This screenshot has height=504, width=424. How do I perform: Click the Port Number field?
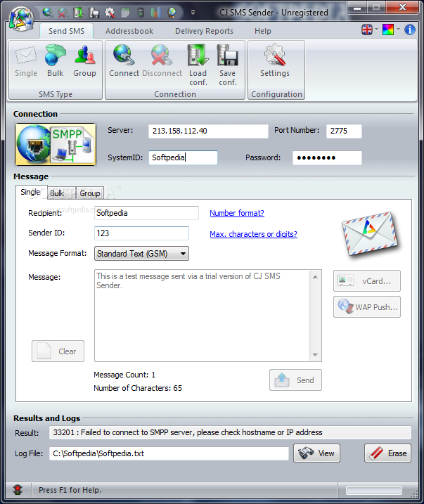tap(344, 131)
